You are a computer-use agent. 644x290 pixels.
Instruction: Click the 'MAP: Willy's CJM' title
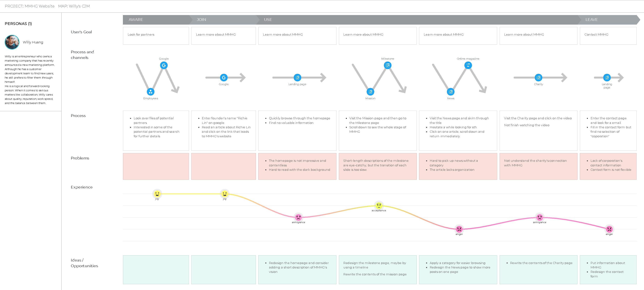click(x=74, y=6)
